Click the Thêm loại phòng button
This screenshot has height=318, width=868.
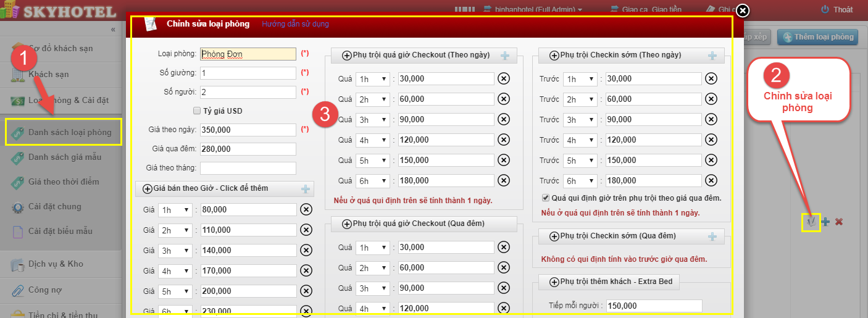[x=817, y=36]
